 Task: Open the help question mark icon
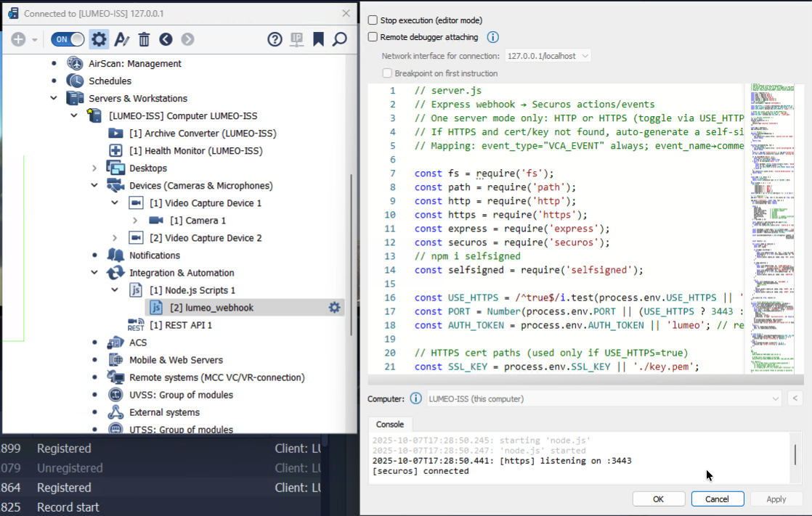pyautogui.click(x=275, y=39)
